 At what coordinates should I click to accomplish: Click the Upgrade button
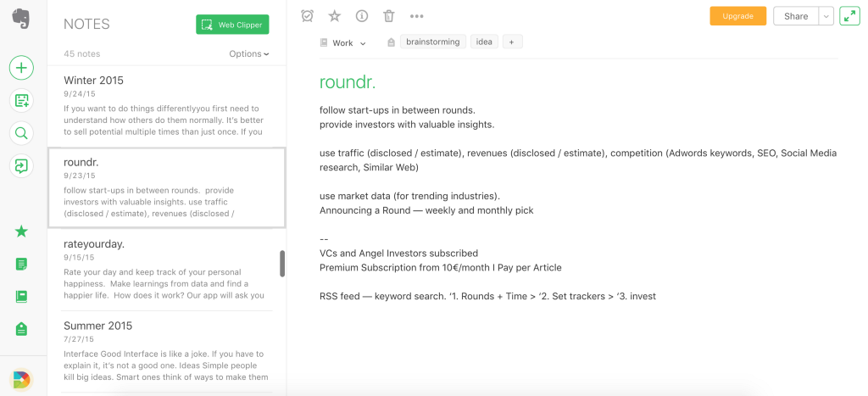[737, 16]
